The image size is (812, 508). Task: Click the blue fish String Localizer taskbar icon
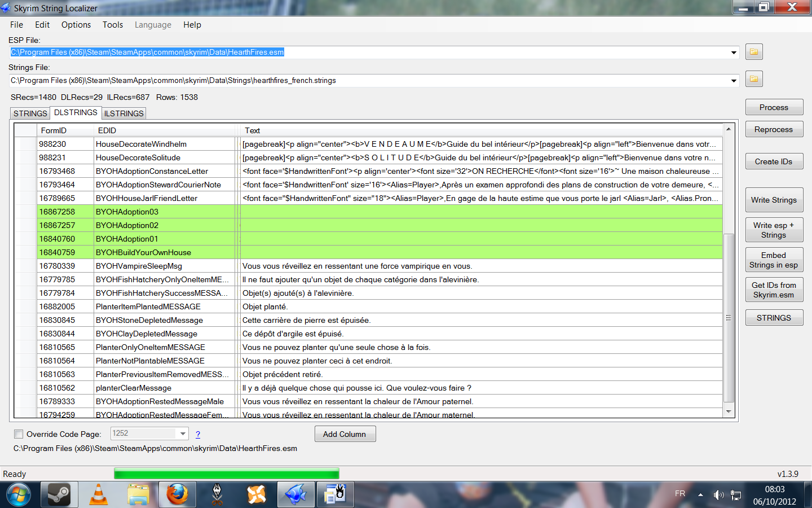tap(296, 495)
